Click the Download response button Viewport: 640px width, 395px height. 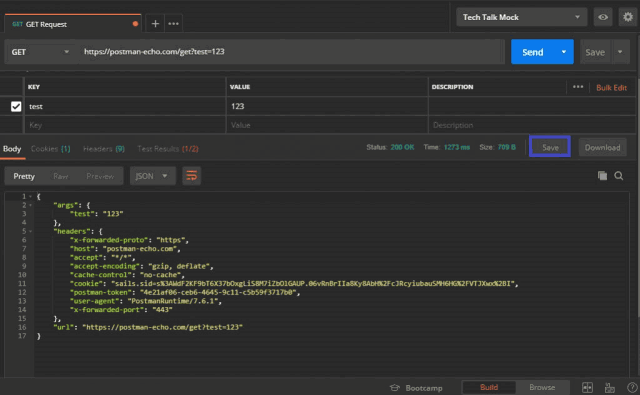point(602,147)
